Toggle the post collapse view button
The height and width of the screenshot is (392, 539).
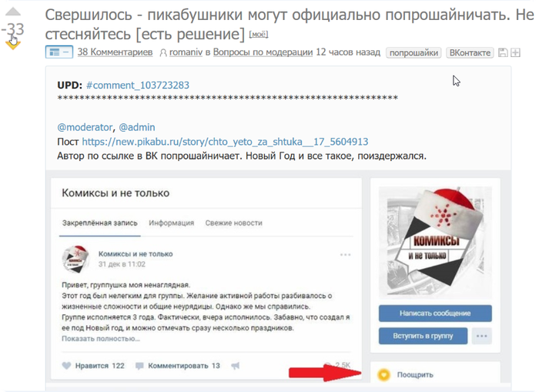[59, 52]
